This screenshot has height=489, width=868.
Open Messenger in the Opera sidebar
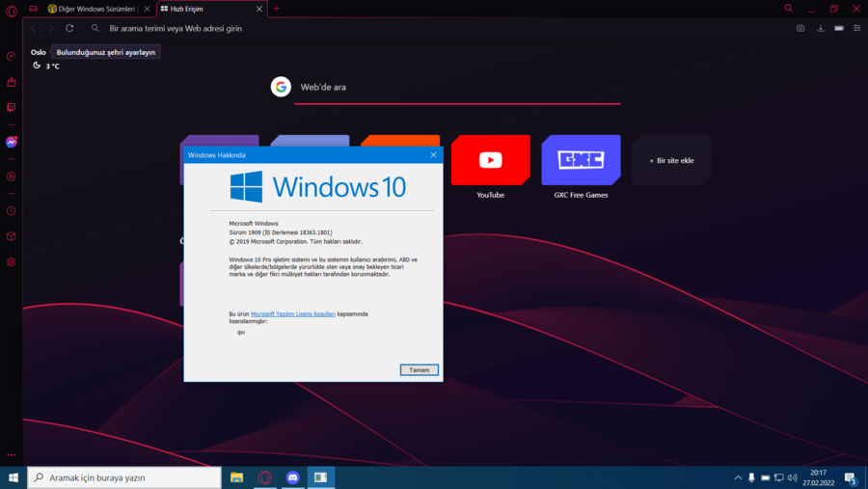coord(11,142)
